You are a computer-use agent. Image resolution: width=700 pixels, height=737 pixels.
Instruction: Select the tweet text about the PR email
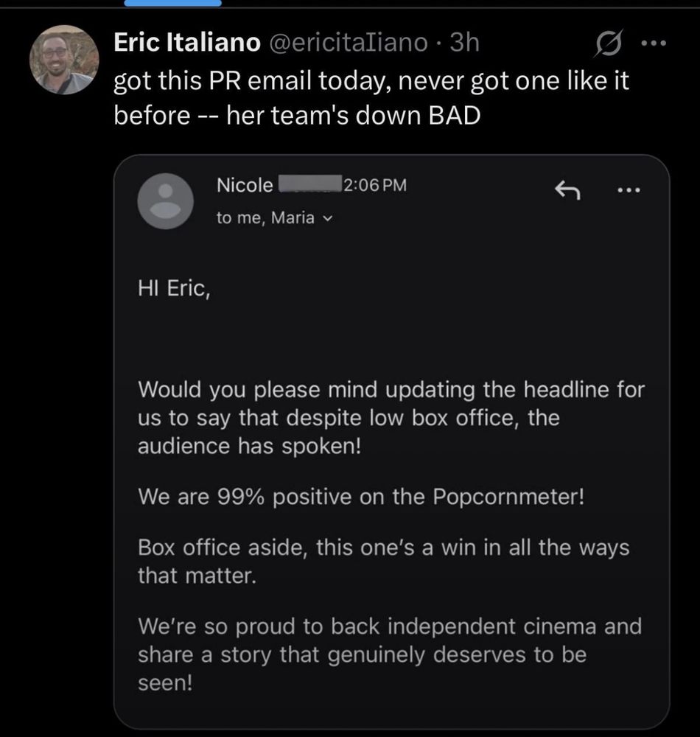click(368, 97)
